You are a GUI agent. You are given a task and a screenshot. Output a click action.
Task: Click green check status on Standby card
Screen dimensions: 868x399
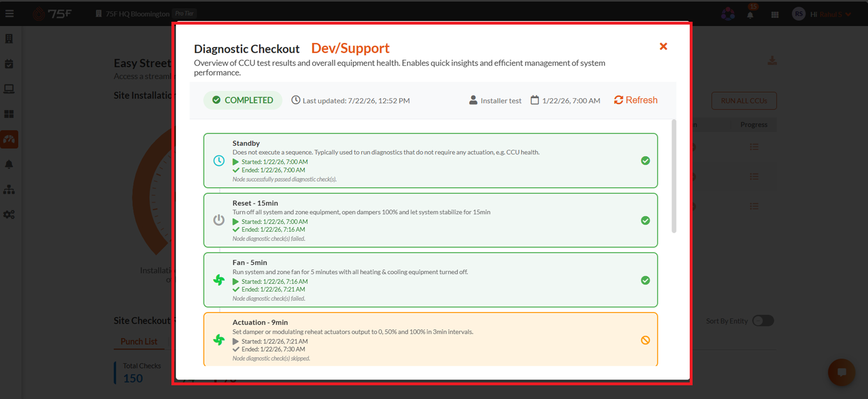[645, 161]
